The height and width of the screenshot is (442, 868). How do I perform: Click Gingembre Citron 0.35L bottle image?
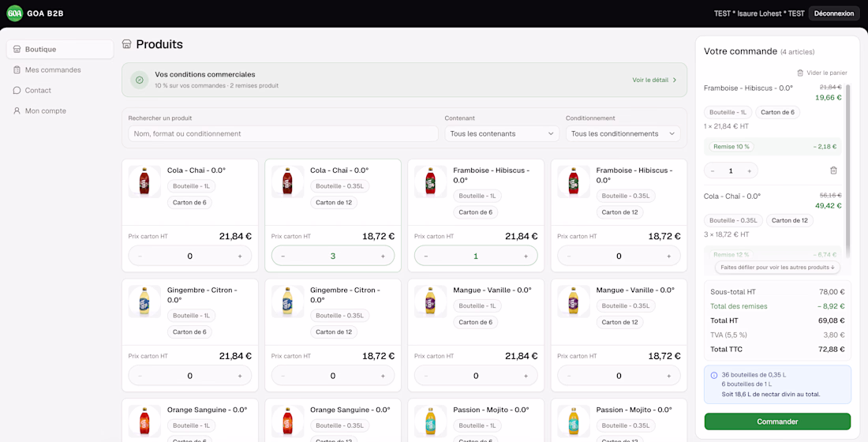(287, 302)
